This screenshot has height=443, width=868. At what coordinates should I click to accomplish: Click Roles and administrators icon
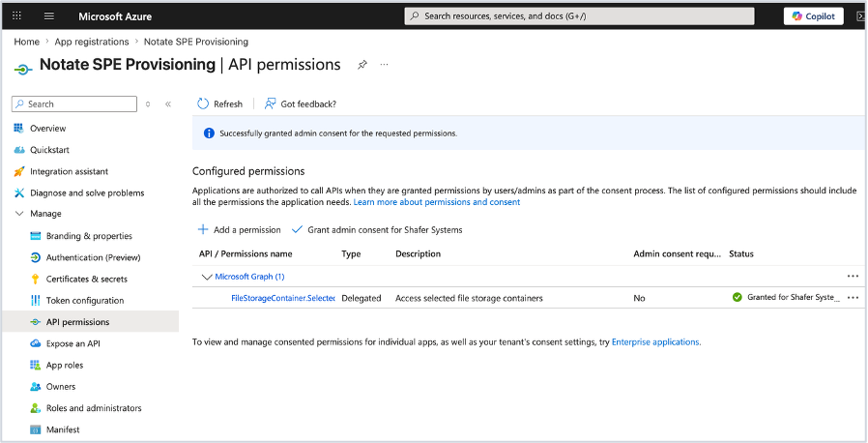click(x=36, y=408)
